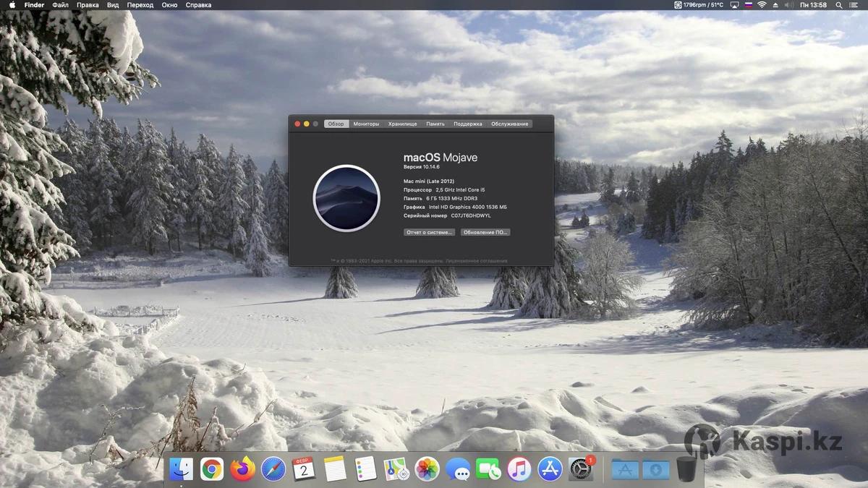The height and width of the screenshot is (488, 868).
Task: Switch to the Мониторы tab
Action: (x=366, y=124)
